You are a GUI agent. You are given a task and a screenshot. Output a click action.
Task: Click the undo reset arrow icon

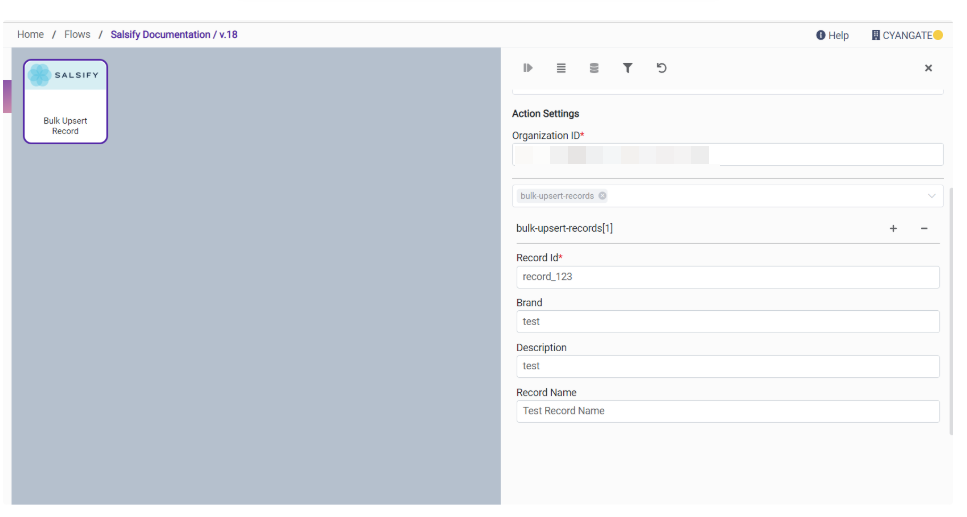pyautogui.click(x=661, y=68)
